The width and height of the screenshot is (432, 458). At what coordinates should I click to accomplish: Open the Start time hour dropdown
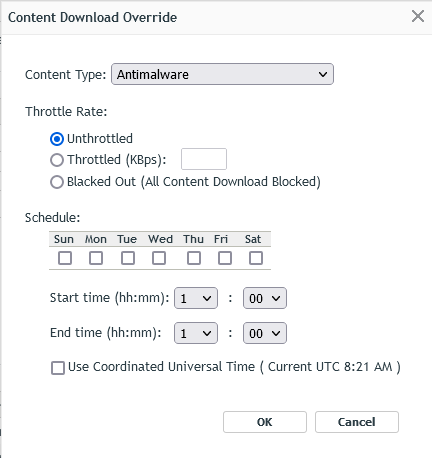click(x=196, y=298)
